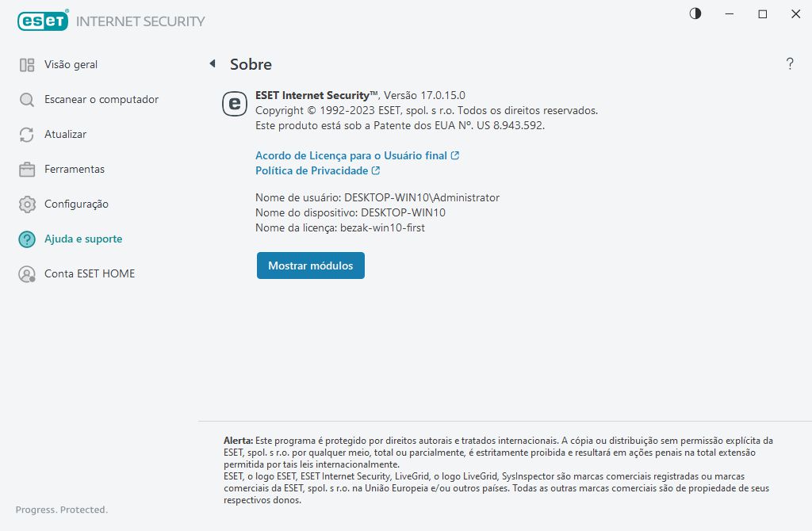Viewport: 812px width, 531px height.
Task: Go to the Atualizar section
Action: click(x=66, y=135)
